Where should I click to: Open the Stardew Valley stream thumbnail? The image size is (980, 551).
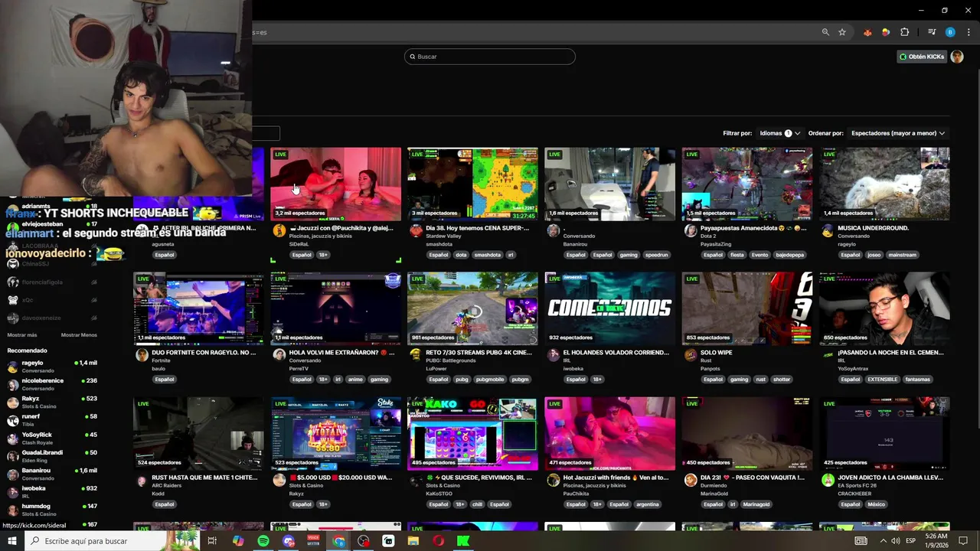472,184
